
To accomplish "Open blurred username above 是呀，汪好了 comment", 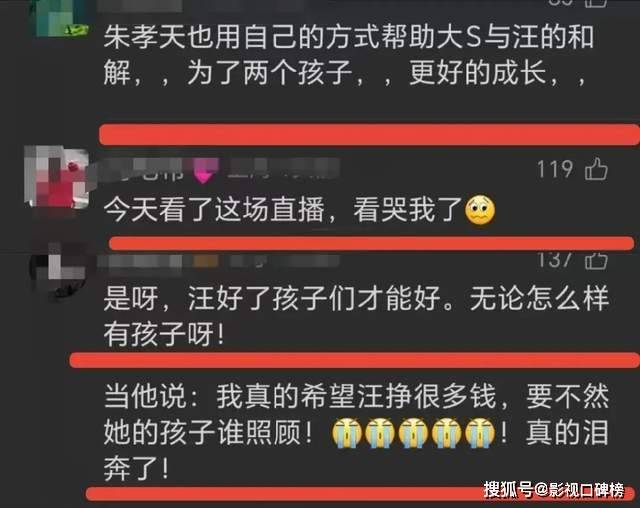I will (x=218, y=261).
